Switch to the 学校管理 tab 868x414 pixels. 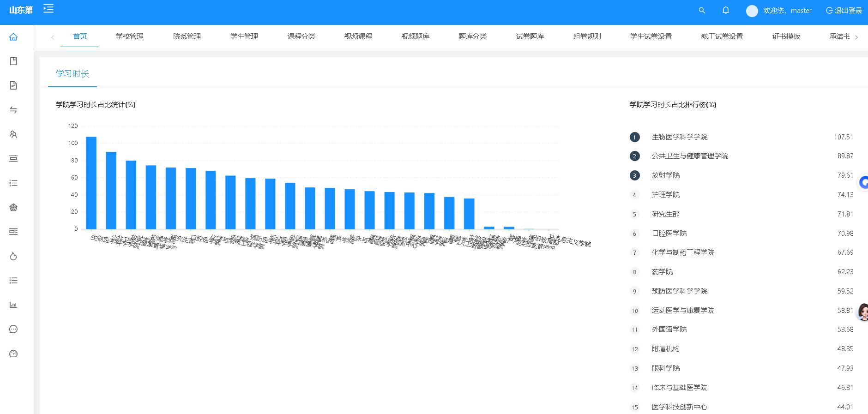[x=130, y=36]
